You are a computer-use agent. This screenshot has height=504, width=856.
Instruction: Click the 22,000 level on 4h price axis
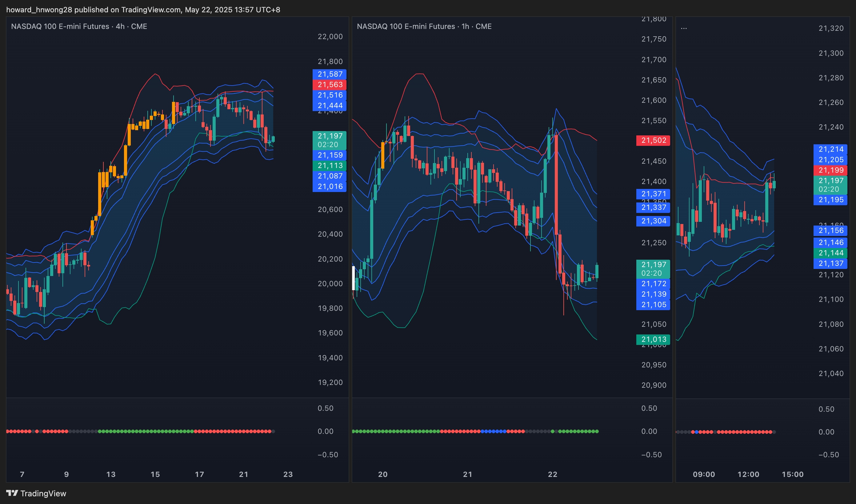point(330,36)
